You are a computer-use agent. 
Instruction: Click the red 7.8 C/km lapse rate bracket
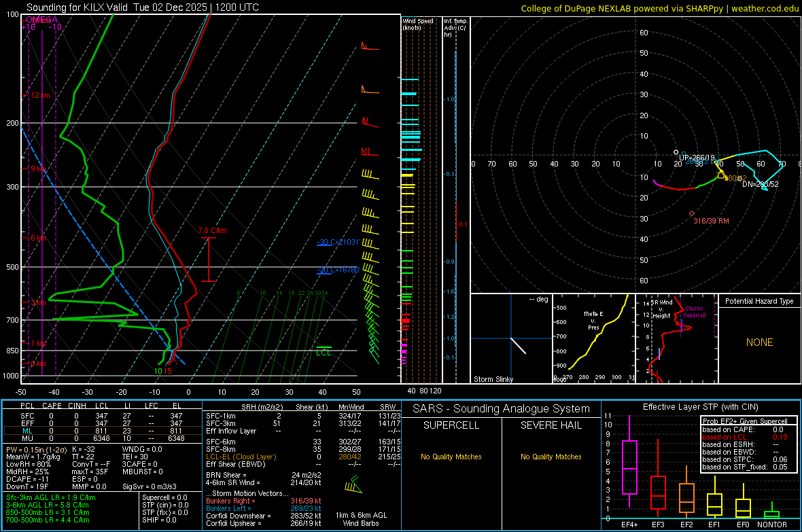point(208,260)
